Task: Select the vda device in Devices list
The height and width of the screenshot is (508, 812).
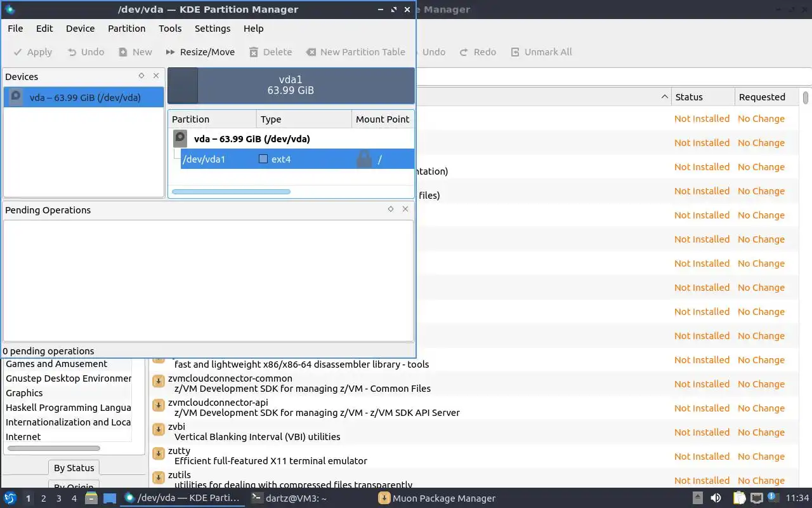Action: (84, 98)
